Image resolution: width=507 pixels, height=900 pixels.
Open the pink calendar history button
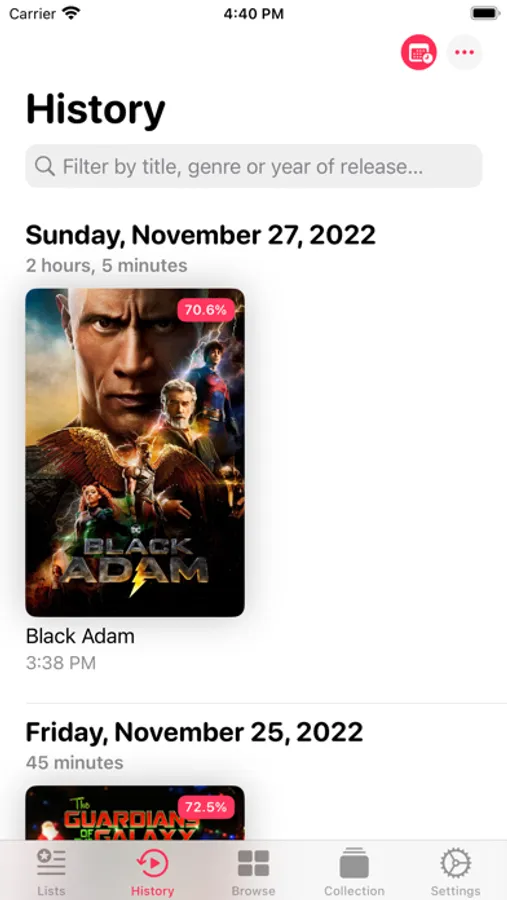(x=419, y=53)
